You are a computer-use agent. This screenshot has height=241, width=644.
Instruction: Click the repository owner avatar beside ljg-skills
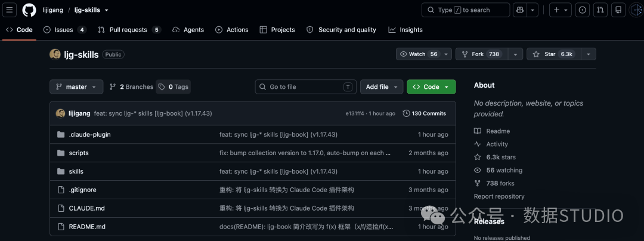click(55, 54)
